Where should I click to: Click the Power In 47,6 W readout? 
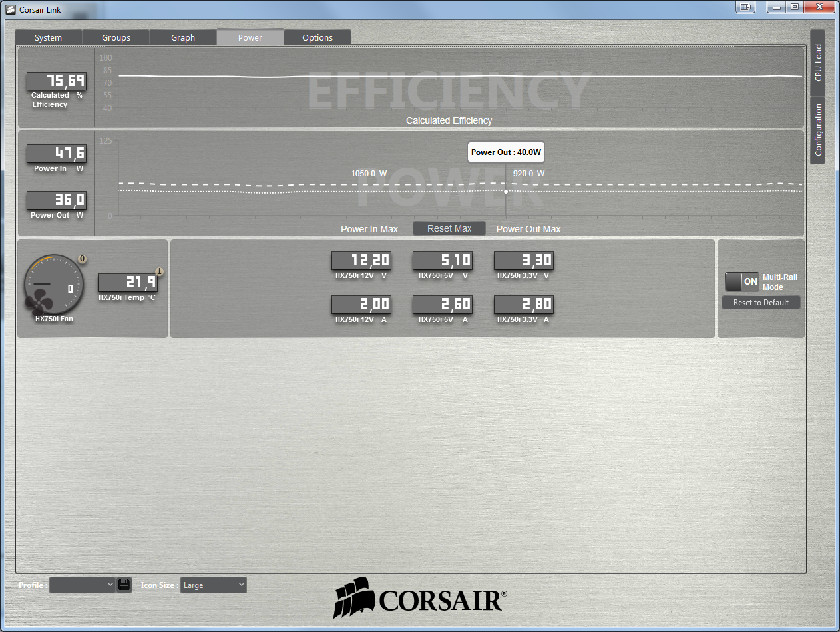pyautogui.click(x=57, y=154)
